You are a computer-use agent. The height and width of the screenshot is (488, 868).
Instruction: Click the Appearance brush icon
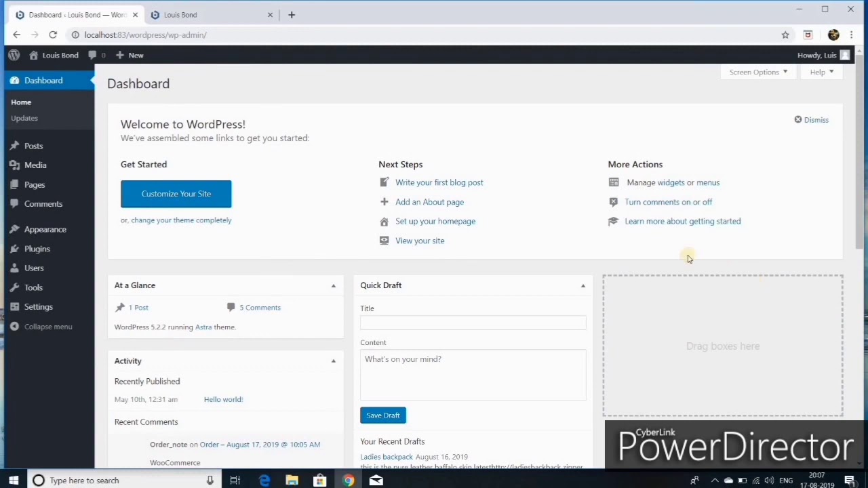tap(14, 229)
